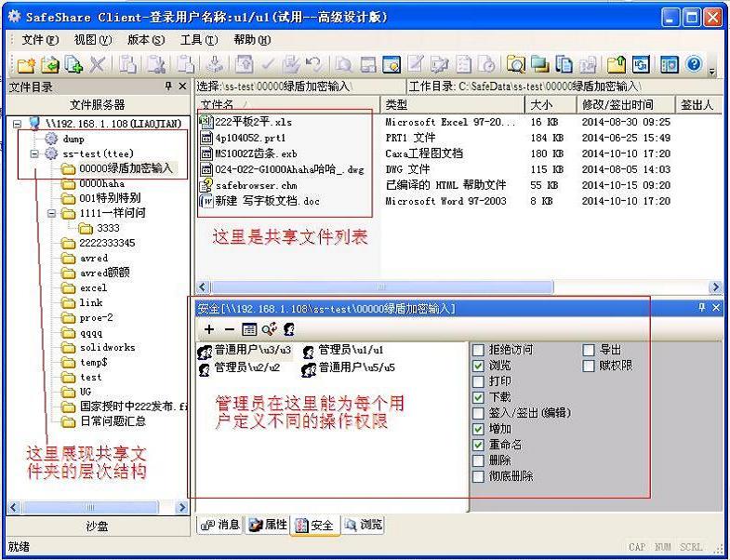Image resolution: width=730 pixels, height=560 pixels.
Task: Enable the 打印 permission checkbox
Action: tap(478, 381)
